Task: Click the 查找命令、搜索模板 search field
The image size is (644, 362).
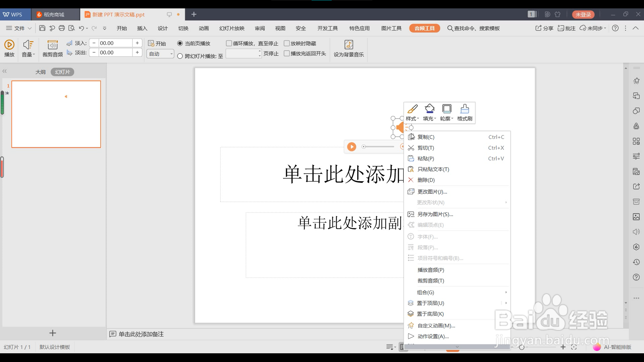Action: [474, 28]
